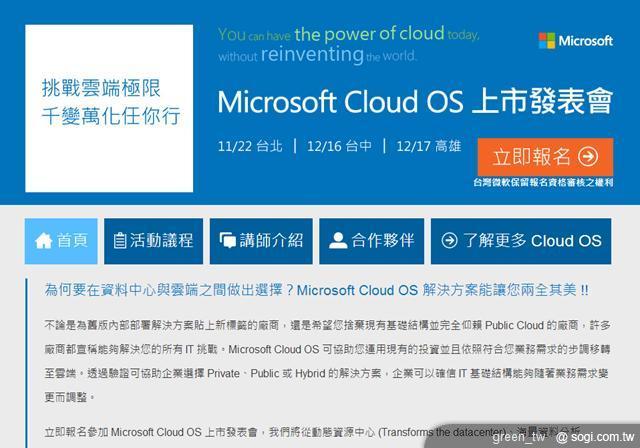Viewport: 640px width, 448px height.
Task: Click the circled arrow on 立即報名 button
Action: pyautogui.click(x=588, y=157)
